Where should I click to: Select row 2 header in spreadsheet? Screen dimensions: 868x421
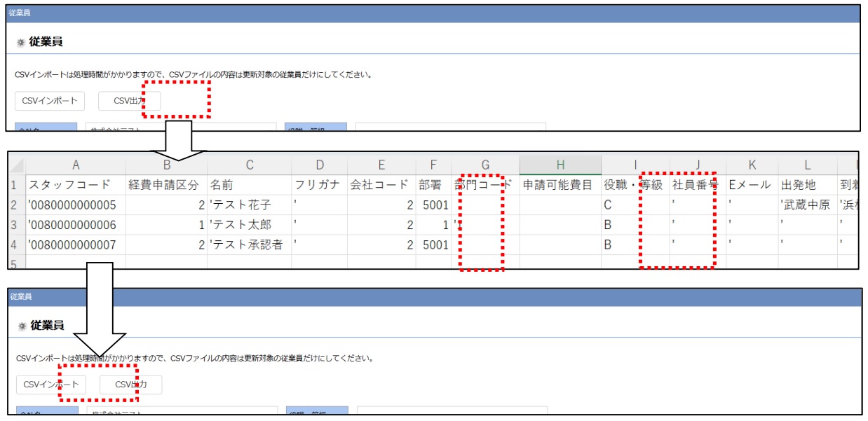tap(16, 205)
